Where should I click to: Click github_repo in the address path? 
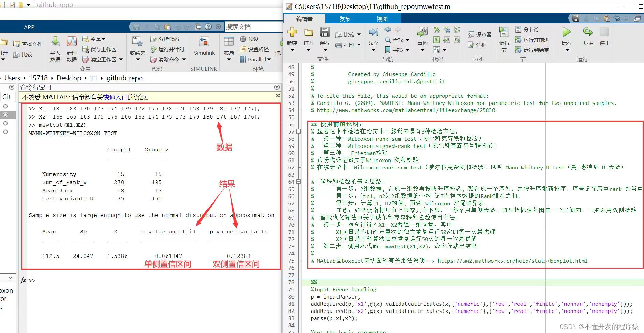pos(125,78)
